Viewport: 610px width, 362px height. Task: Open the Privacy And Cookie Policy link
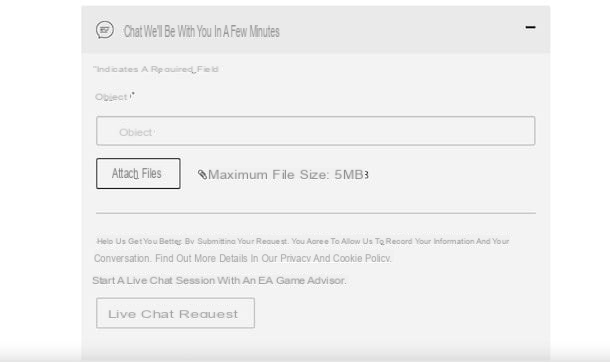click(x=335, y=259)
